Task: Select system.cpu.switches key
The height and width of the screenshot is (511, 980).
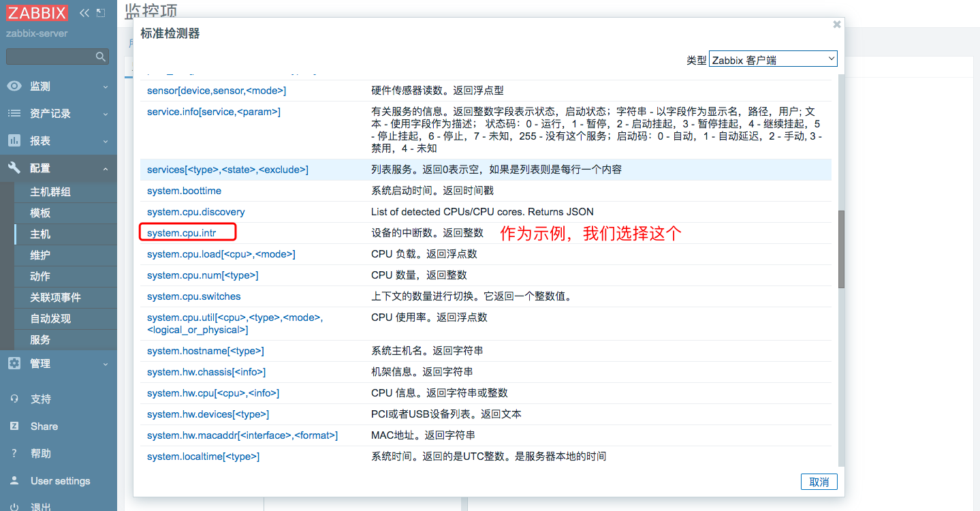Action: [x=194, y=296]
